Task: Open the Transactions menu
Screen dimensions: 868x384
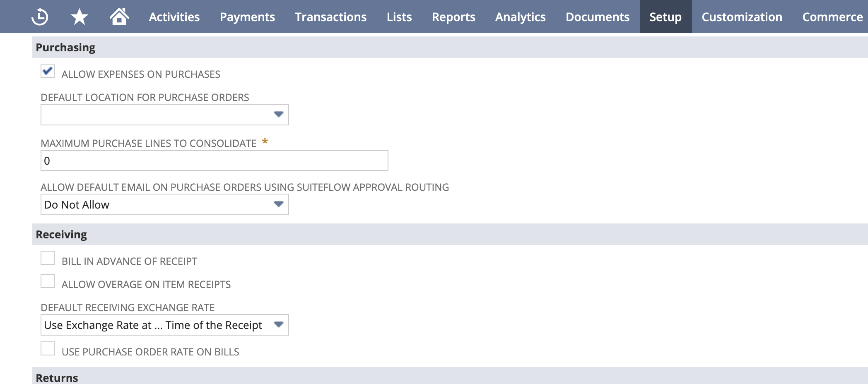Action: coord(331,17)
